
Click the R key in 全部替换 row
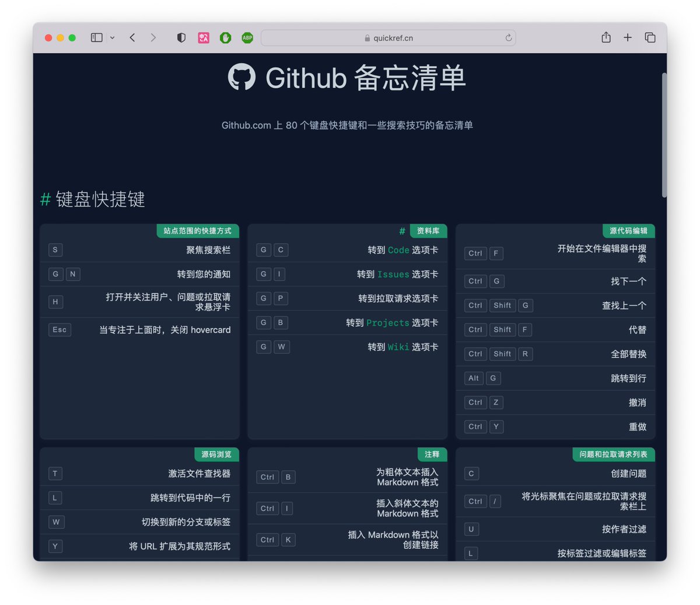pyautogui.click(x=525, y=354)
